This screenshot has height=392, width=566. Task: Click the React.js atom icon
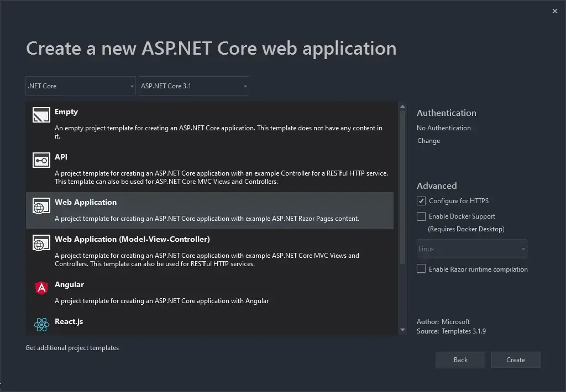[40, 324]
